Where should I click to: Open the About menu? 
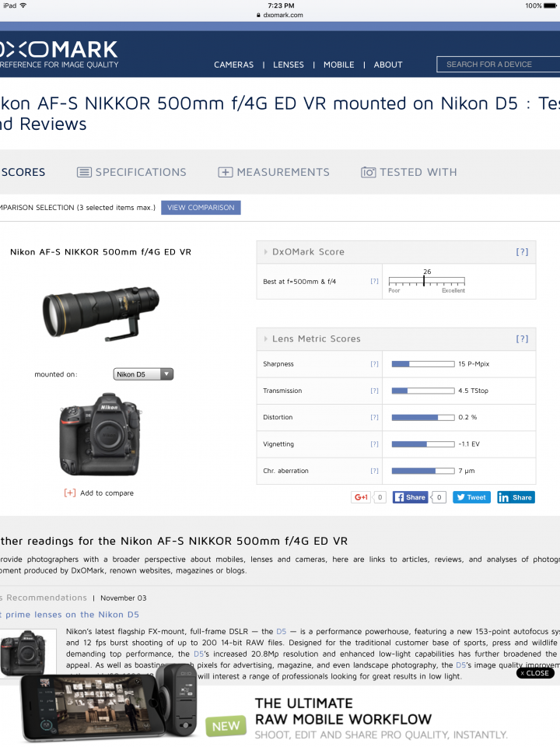[388, 65]
